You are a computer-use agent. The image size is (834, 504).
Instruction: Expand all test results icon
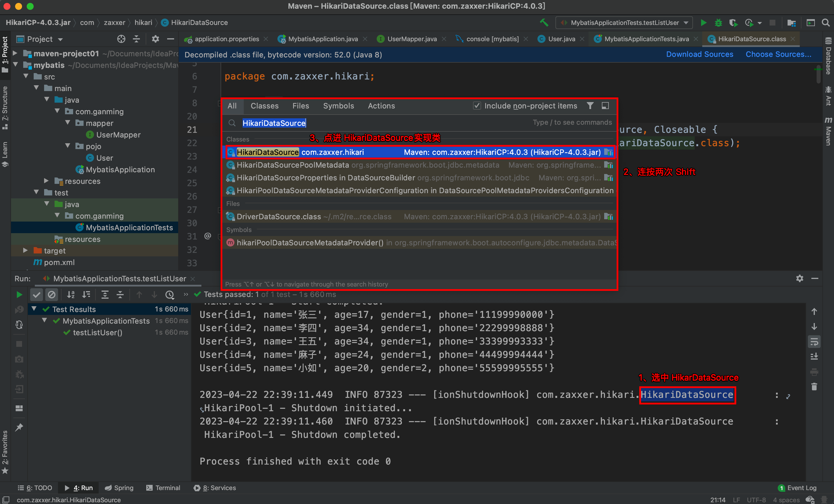(x=105, y=295)
